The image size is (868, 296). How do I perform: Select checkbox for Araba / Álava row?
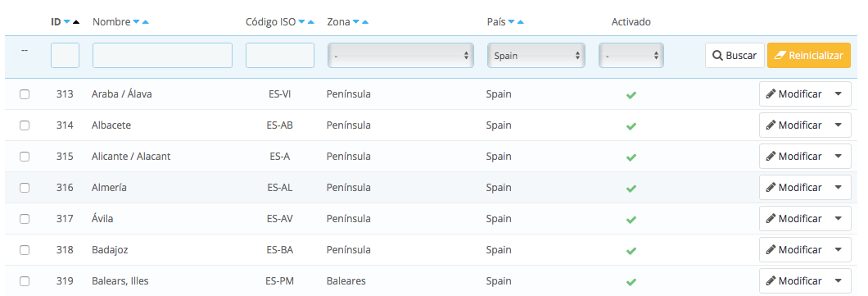pos(25,94)
